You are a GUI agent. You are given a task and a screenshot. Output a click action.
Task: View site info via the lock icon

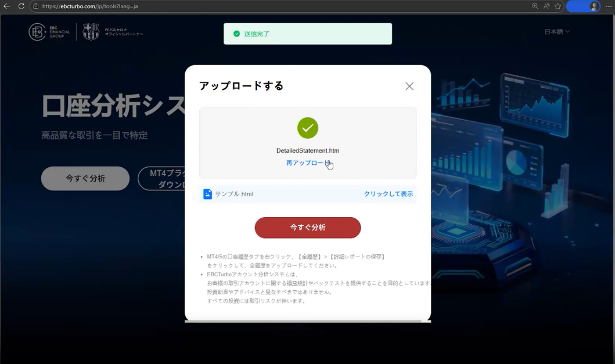(x=35, y=6)
